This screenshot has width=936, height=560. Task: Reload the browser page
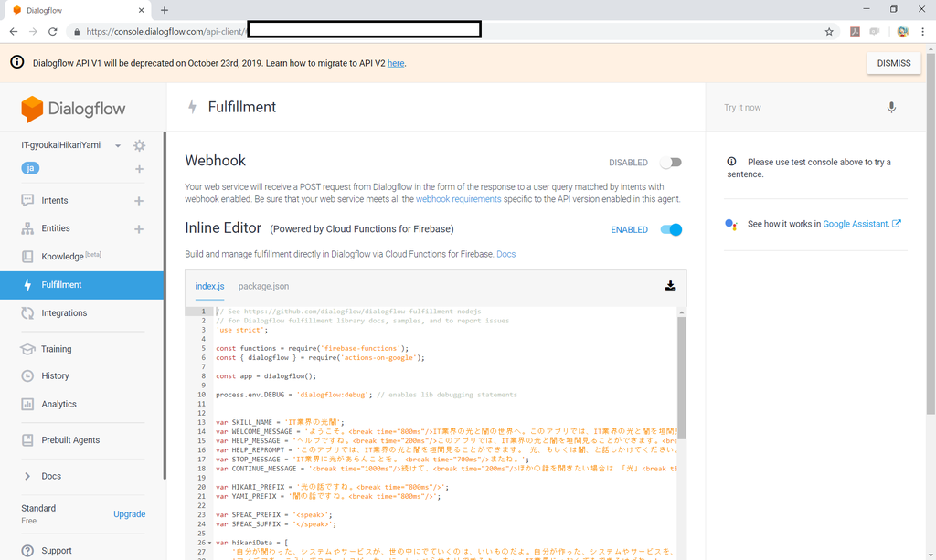click(52, 32)
